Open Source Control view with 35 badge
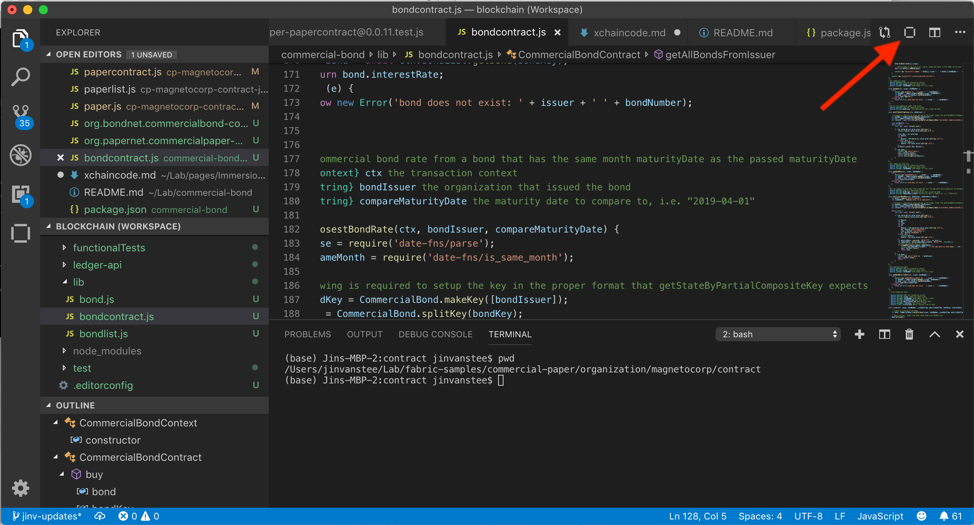 tap(21, 116)
